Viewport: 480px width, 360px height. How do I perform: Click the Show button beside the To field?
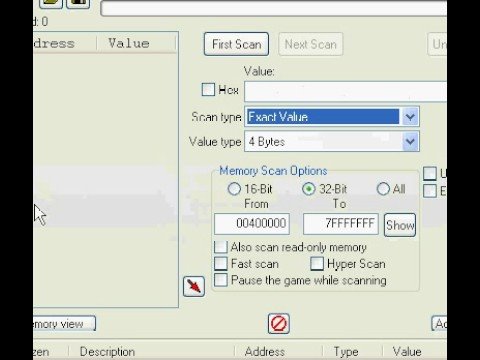click(x=400, y=225)
